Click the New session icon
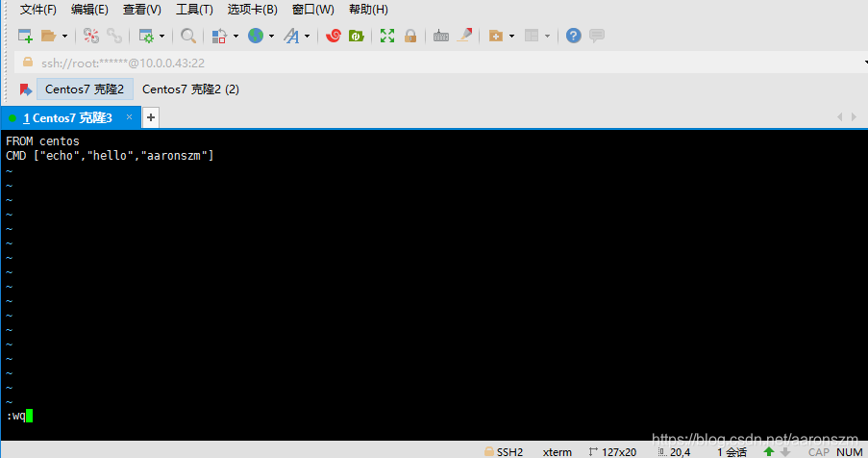868x458 pixels. click(25, 36)
